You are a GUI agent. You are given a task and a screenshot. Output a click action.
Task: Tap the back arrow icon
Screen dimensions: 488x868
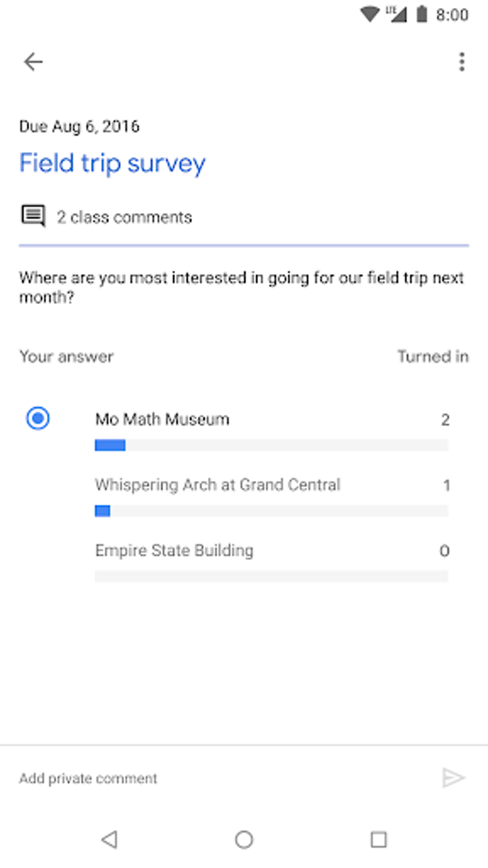[33, 62]
